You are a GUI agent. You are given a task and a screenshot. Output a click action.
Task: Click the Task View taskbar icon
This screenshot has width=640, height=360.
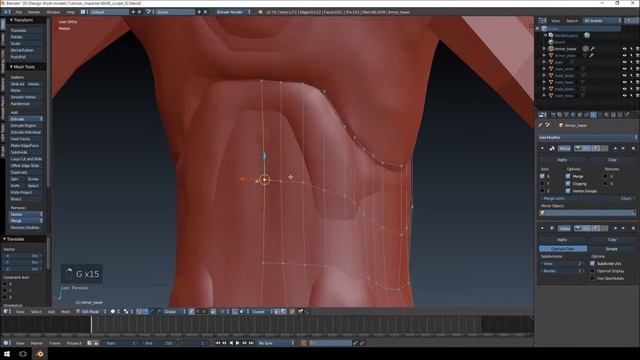[23, 354]
